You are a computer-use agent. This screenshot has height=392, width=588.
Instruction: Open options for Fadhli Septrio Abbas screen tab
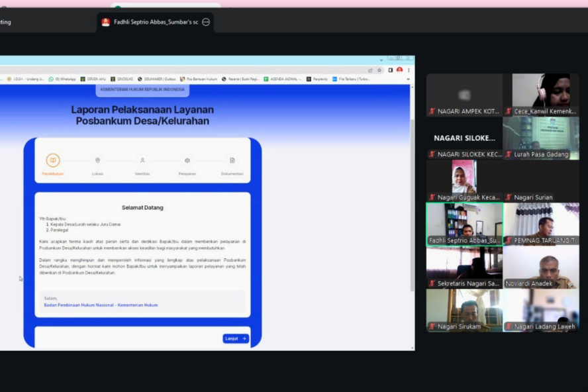206,22
